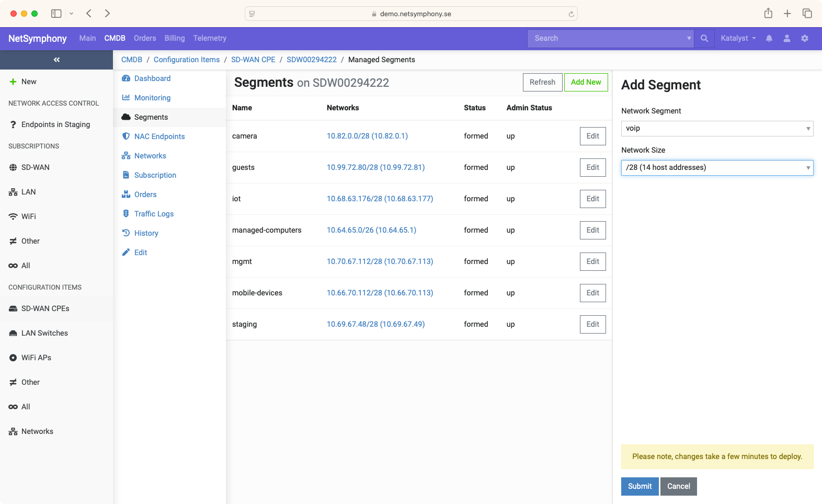The image size is (822, 504).
Task: Open the Telemetry menu
Action: pos(210,38)
